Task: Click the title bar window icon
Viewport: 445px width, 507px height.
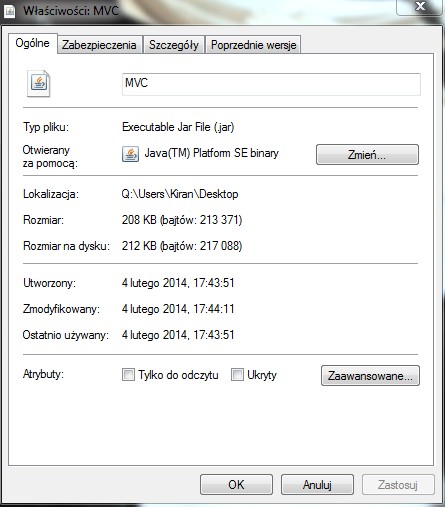Action: 9,10
